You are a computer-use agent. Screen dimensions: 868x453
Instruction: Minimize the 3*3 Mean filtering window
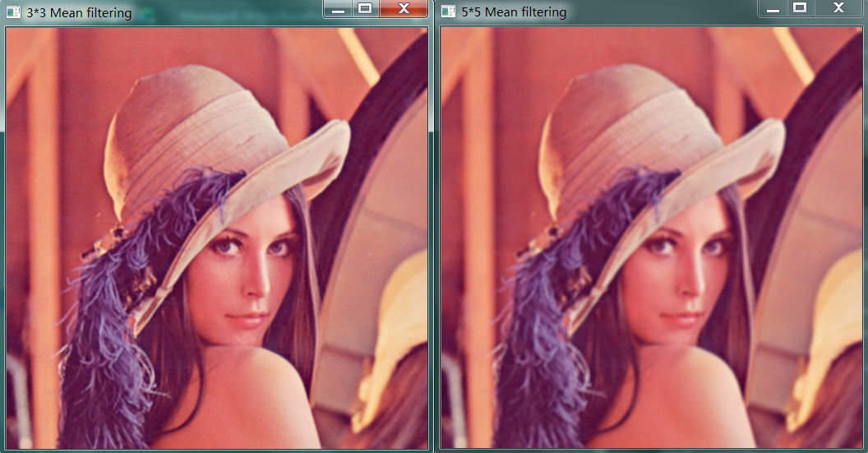pos(338,9)
